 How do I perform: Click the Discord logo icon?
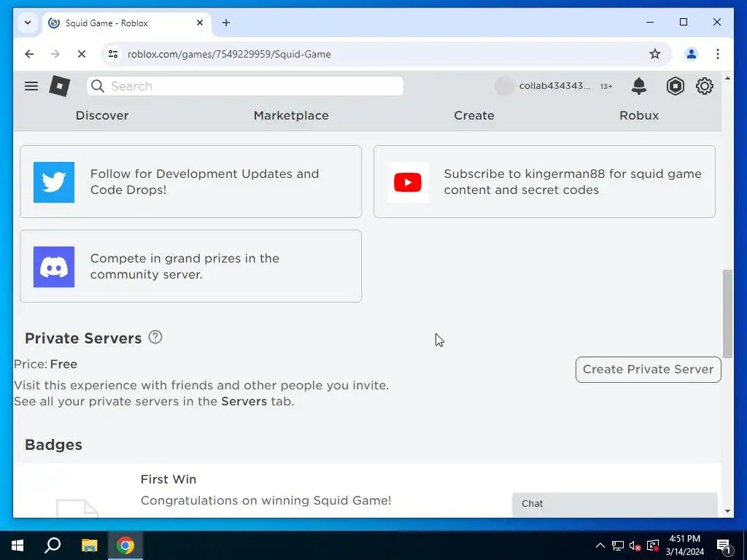click(54, 267)
